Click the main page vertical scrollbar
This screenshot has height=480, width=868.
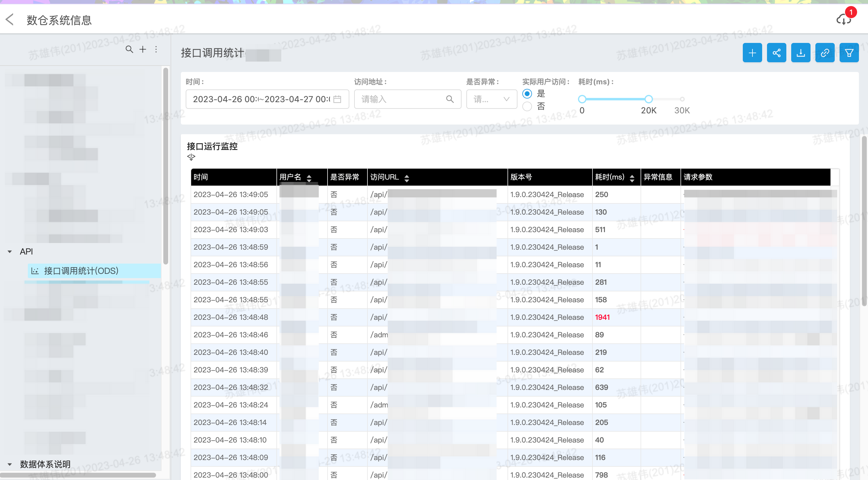[x=864, y=221]
